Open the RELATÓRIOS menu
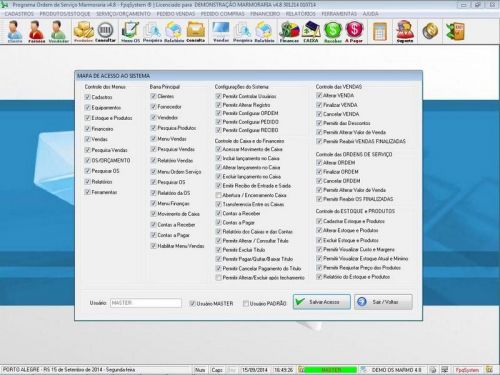Screen dimensions: 500x375 point(300,14)
